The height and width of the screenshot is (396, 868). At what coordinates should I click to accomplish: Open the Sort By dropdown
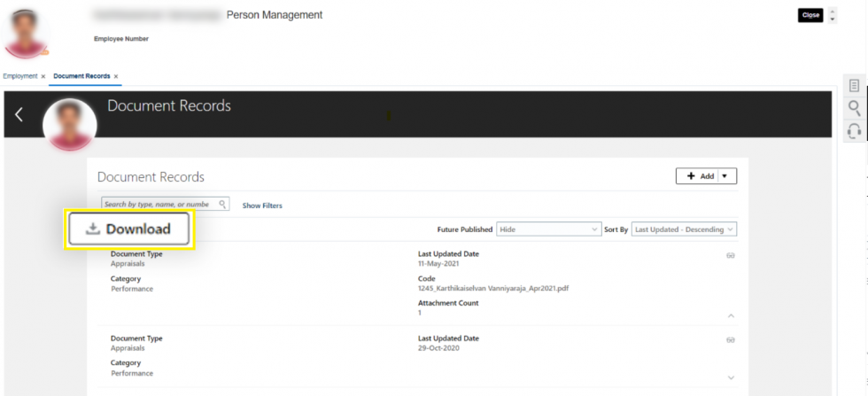684,229
